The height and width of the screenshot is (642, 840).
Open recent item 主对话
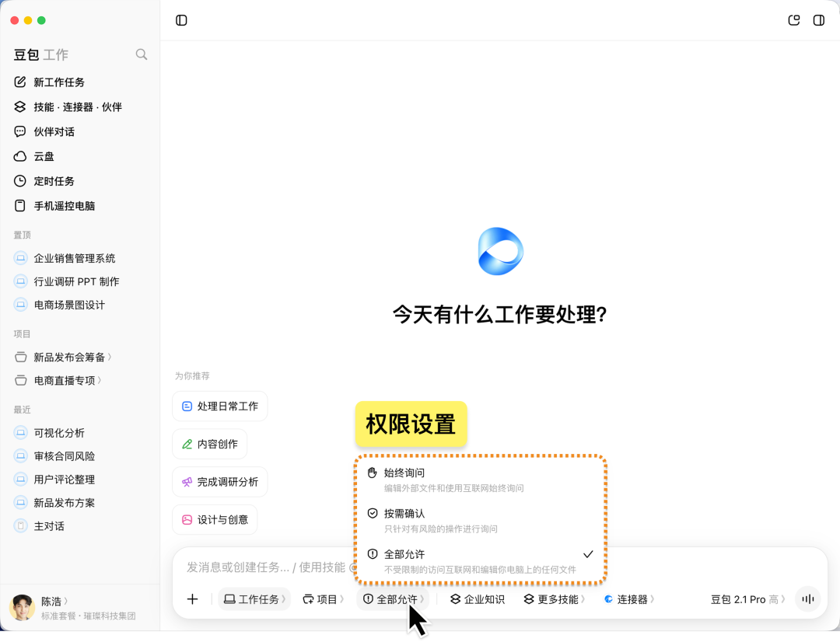click(80, 526)
